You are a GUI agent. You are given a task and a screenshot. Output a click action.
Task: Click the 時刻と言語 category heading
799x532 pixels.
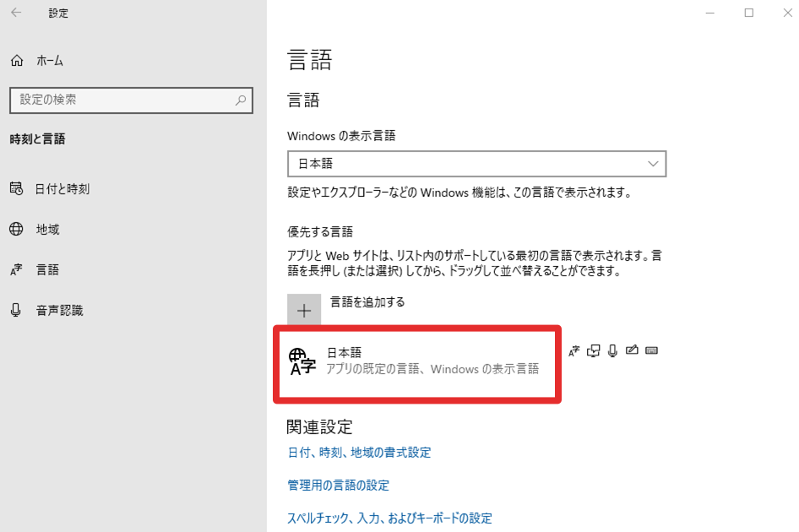pyautogui.click(x=38, y=139)
